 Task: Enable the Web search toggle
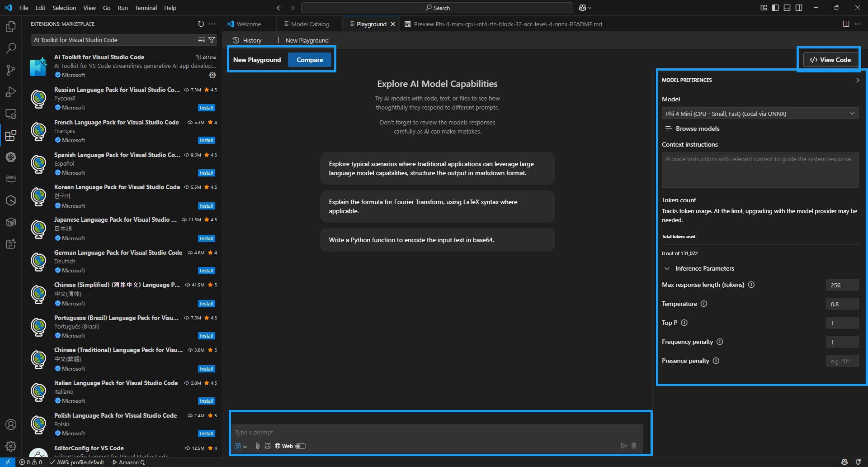301,446
